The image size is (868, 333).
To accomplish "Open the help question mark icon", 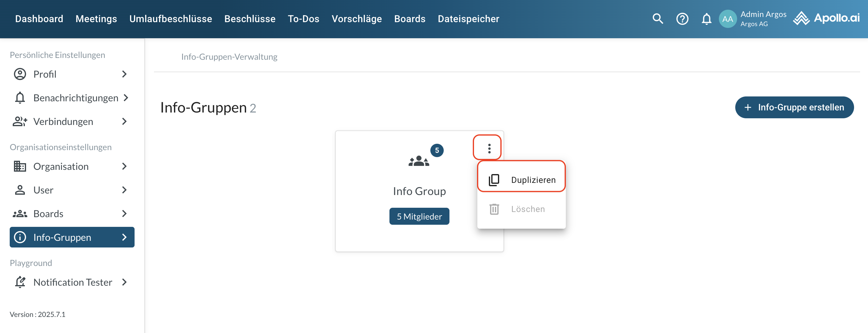I will (682, 18).
